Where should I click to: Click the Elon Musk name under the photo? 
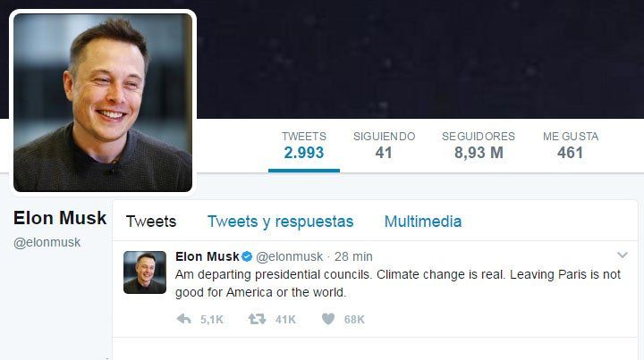[x=60, y=218]
